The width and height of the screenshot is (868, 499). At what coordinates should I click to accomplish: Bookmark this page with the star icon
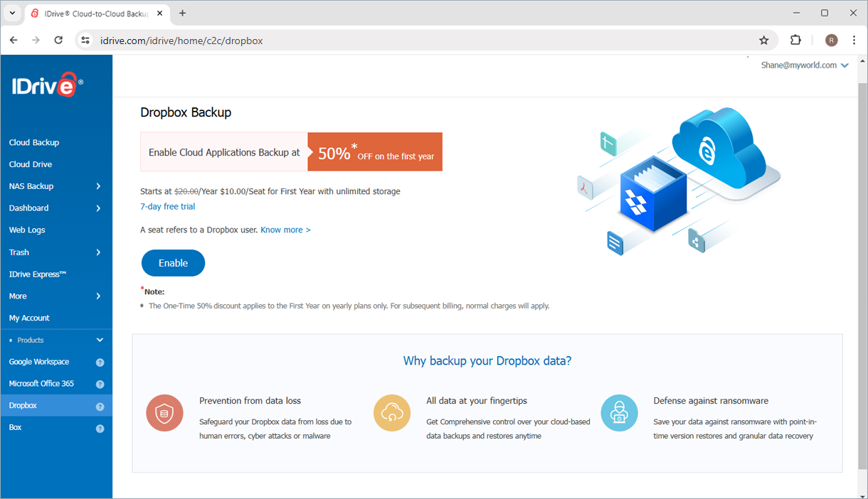tap(764, 41)
